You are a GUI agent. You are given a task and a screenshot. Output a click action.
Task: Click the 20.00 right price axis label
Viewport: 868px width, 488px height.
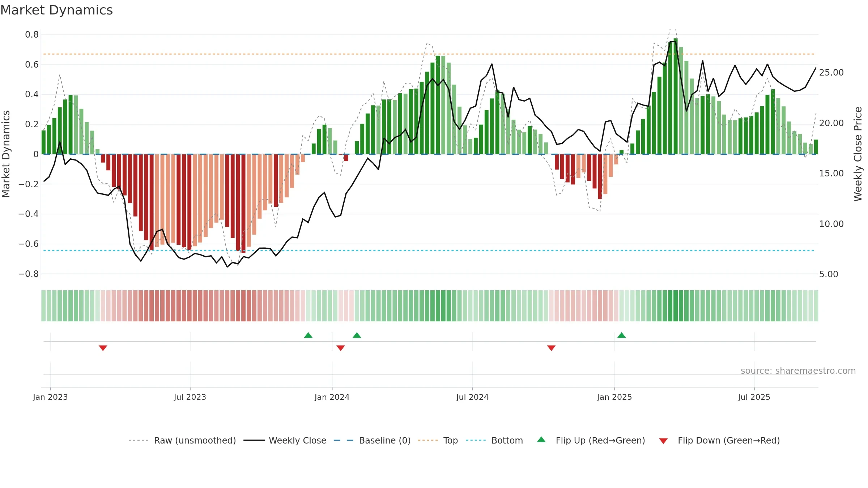831,123
